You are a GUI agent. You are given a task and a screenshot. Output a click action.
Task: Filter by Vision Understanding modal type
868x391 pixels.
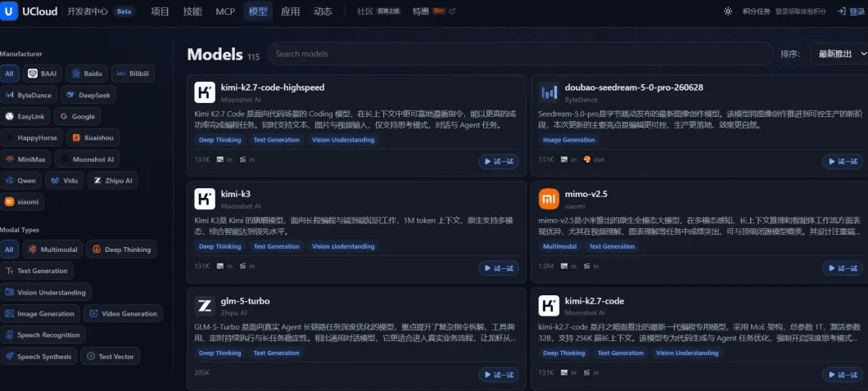click(x=46, y=293)
